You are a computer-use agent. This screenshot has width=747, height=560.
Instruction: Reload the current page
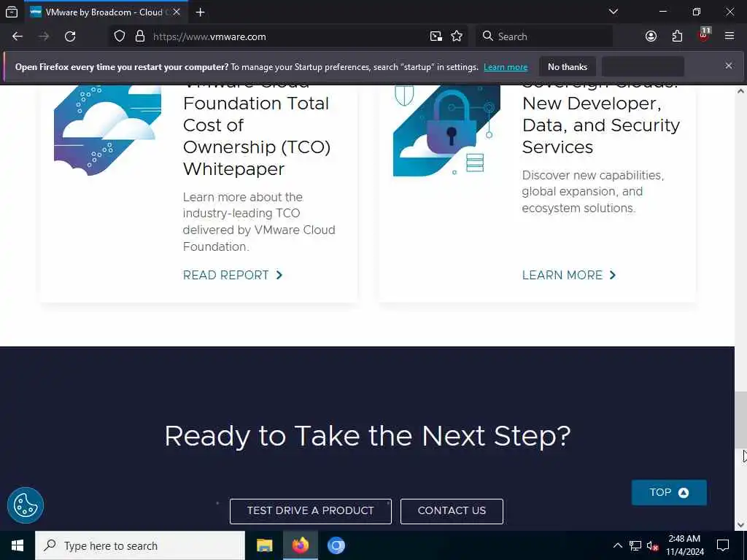[x=70, y=36]
